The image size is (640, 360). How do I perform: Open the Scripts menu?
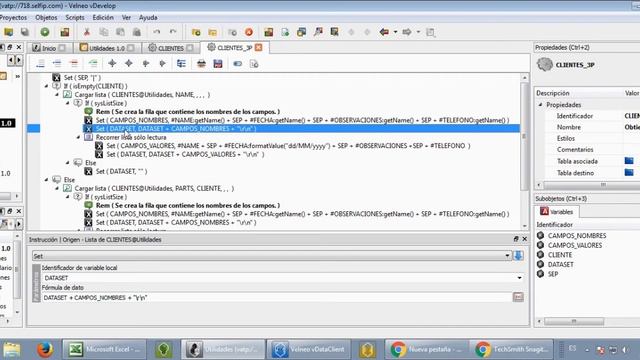tap(75, 18)
